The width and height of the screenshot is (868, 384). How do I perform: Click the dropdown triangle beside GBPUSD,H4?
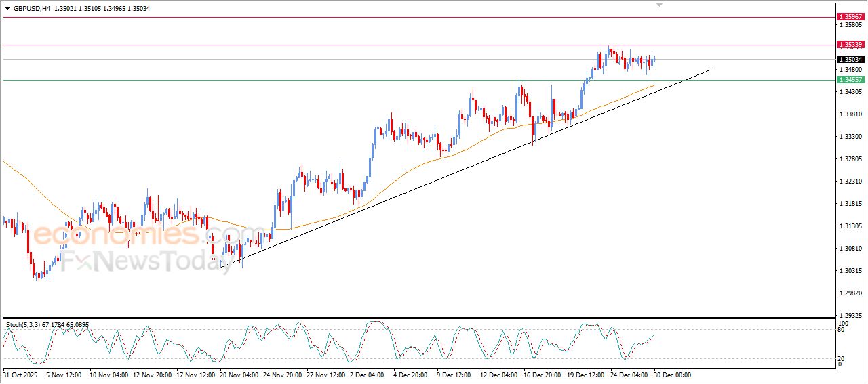[8, 9]
